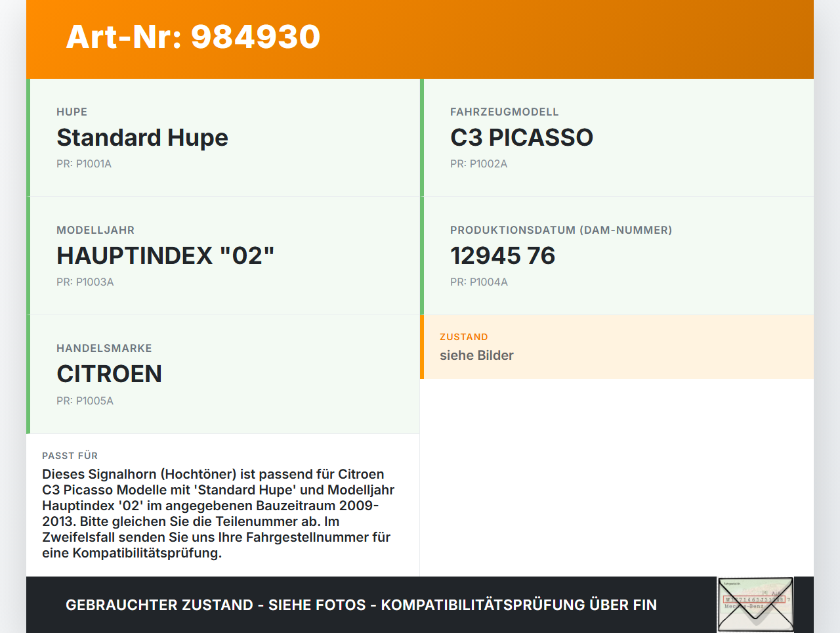Click the FAHRZEUGMODELL label

[504, 112]
